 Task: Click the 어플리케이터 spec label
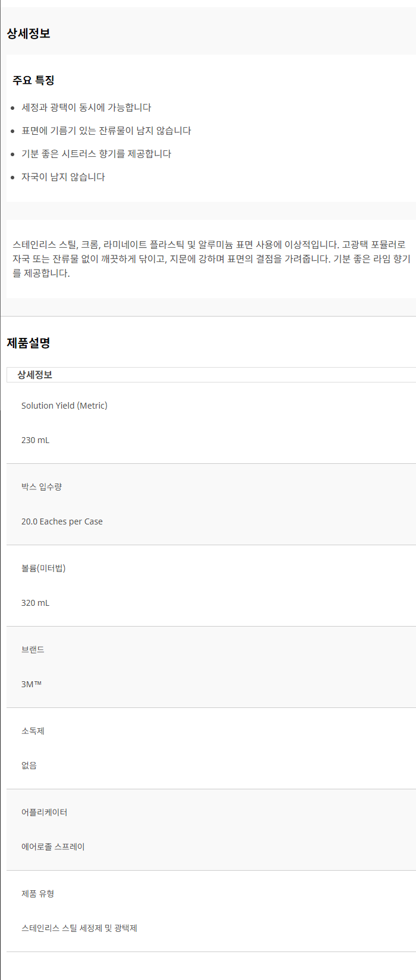click(44, 812)
